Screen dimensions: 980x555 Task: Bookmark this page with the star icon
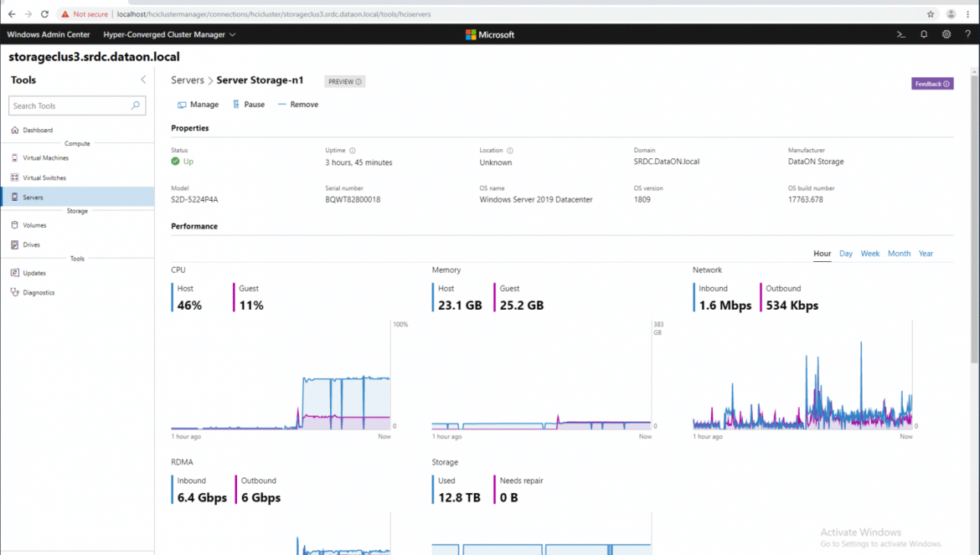(x=931, y=13)
